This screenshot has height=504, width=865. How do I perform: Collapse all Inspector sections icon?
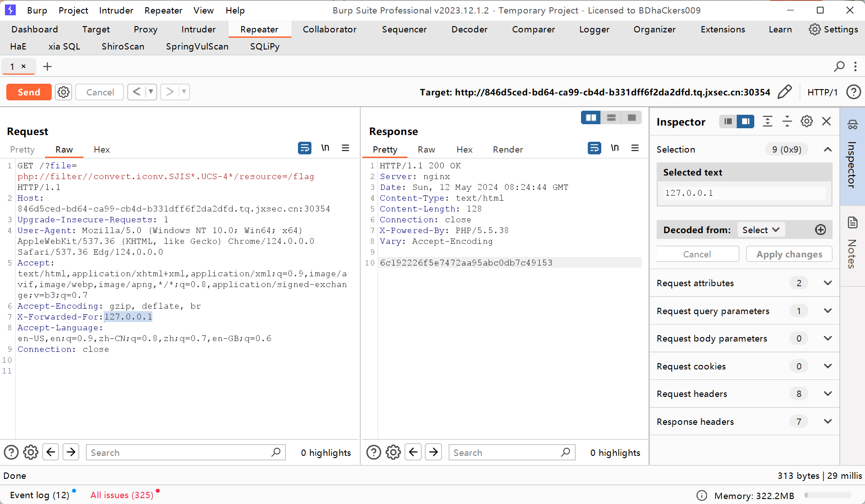click(787, 121)
